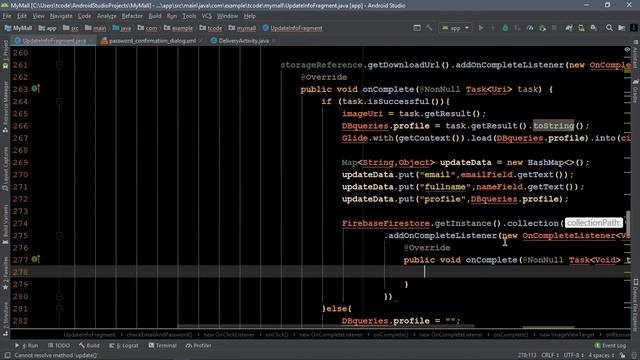This screenshot has height=360, width=640.
Task: Click the horizontal editor scrollbar
Action: tap(326, 326)
